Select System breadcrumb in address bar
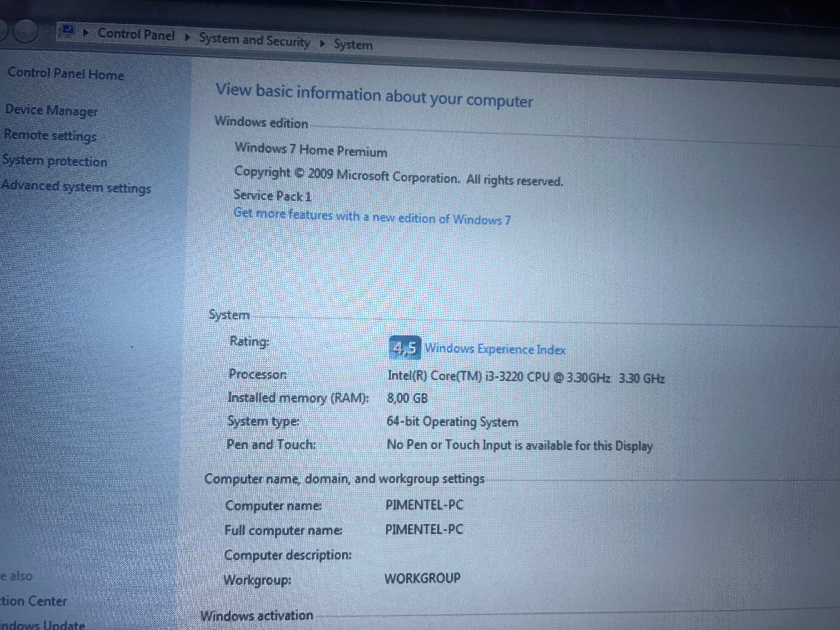The width and height of the screenshot is (840, 630). coord(353,45)
